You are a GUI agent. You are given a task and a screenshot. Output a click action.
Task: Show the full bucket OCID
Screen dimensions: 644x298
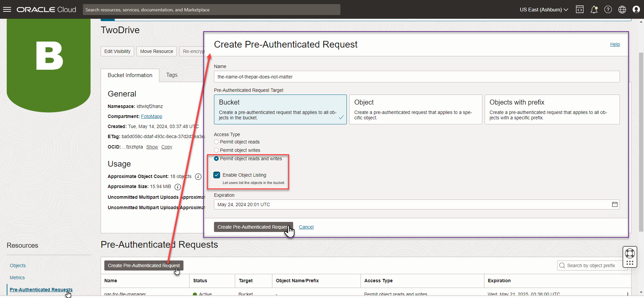point(152,147)
